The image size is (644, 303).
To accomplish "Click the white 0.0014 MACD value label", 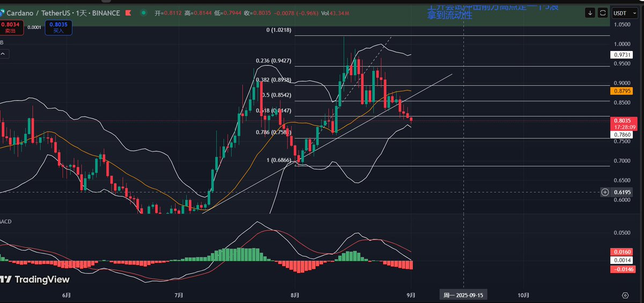I will [621, 260].
